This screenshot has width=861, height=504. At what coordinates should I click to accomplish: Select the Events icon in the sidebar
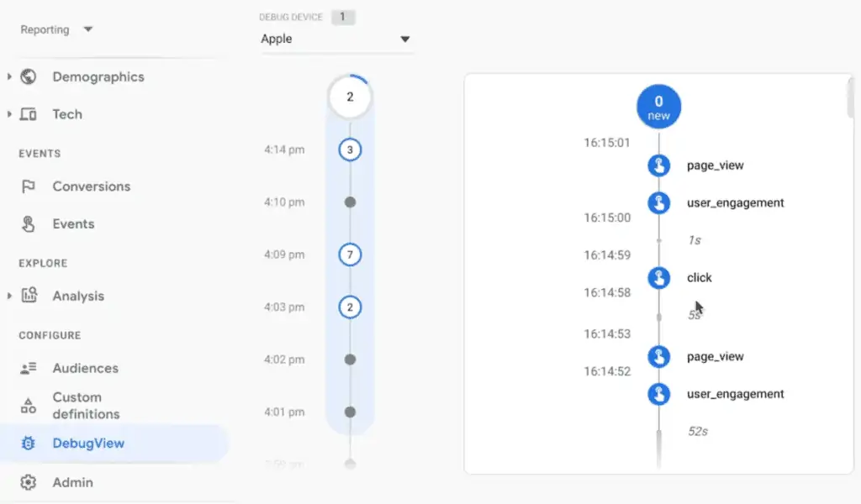coord(28,224)
